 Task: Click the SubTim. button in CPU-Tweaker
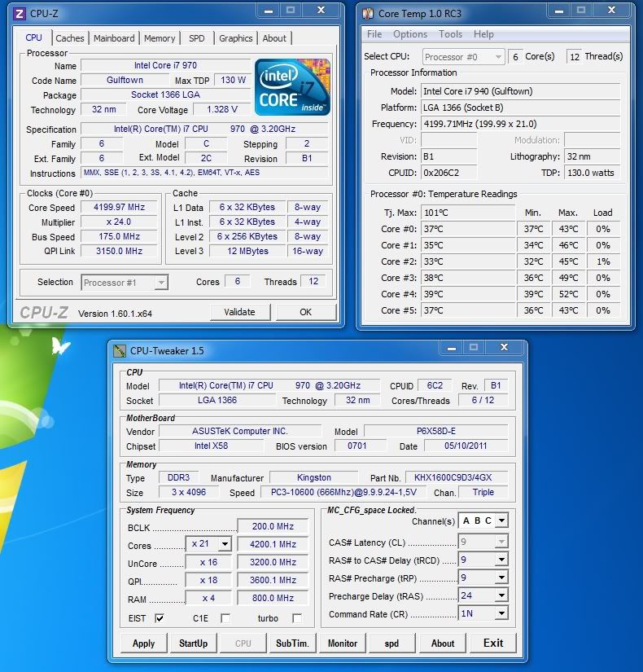click(x=292, y=643)
